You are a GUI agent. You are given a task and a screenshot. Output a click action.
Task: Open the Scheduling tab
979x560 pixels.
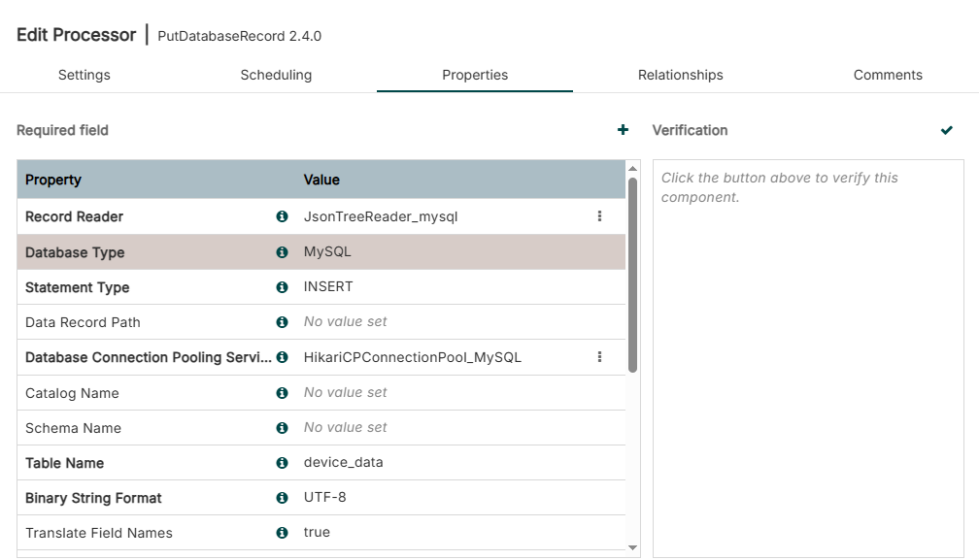[x=276, y=75]
